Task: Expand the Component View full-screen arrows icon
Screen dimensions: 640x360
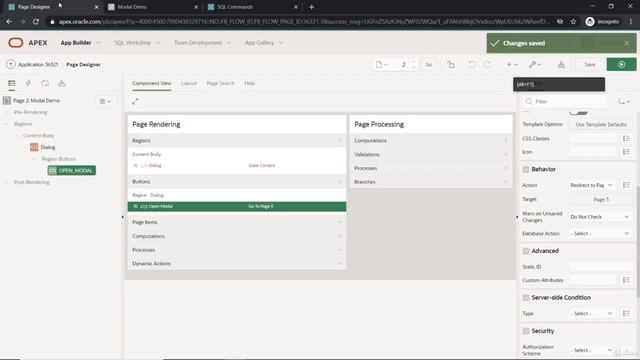Action: tap(135, 101)
